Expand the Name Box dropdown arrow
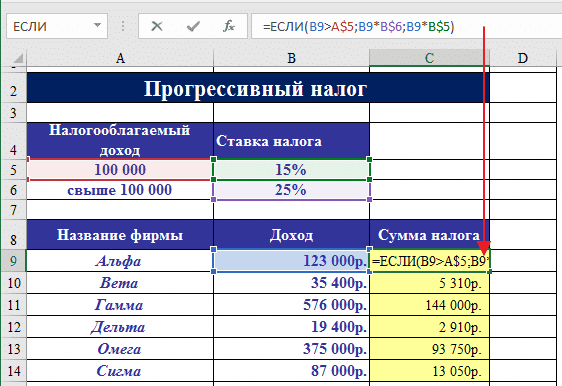The width and height of the screenshot is (562, 386). click(97, 25)
